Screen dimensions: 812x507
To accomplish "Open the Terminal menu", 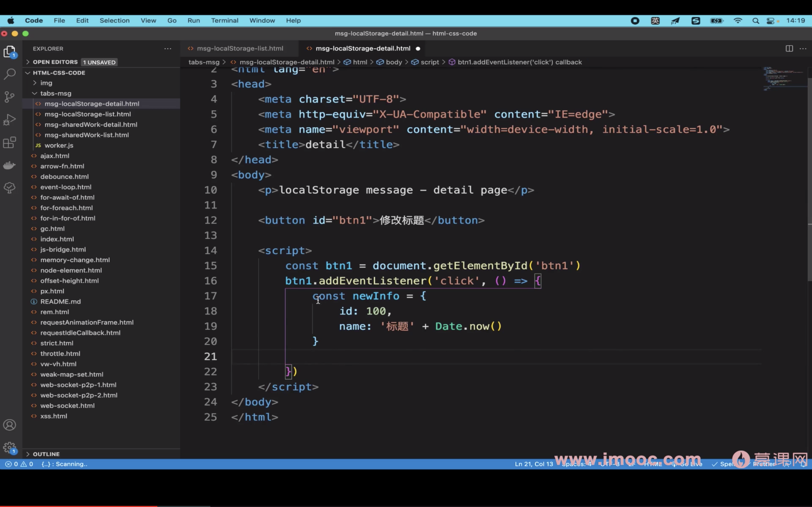I will (x=224, y=21).
